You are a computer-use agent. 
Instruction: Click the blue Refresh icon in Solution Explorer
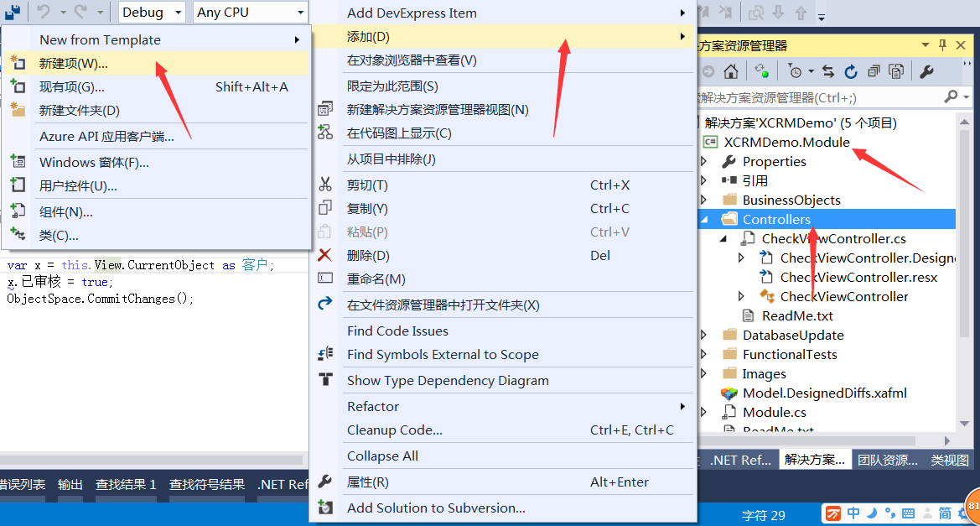tap(851, 71)
